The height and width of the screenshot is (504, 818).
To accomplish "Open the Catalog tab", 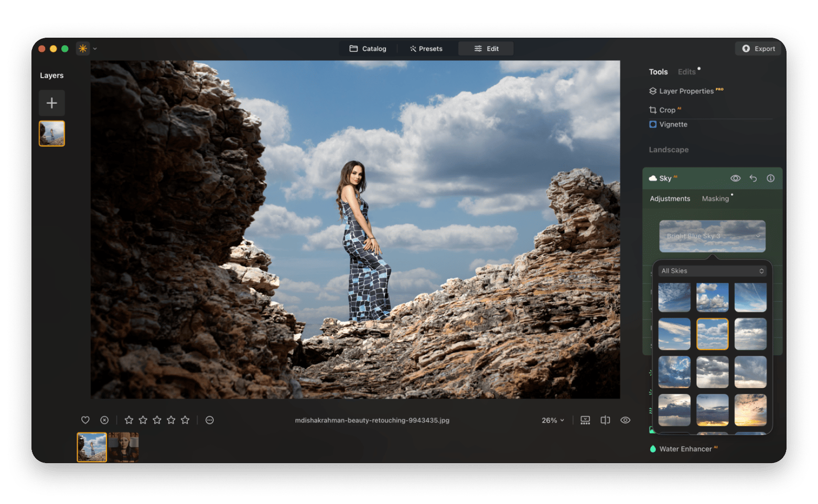I will 368,49.
